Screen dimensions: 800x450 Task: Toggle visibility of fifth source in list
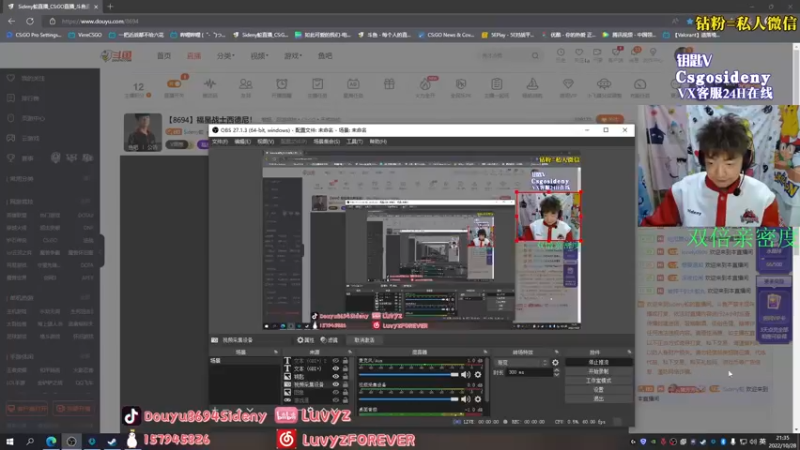coord(336,392)
